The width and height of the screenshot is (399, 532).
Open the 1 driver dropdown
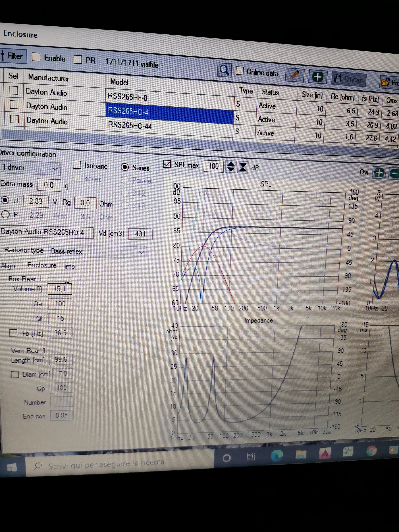click(30, 168)
